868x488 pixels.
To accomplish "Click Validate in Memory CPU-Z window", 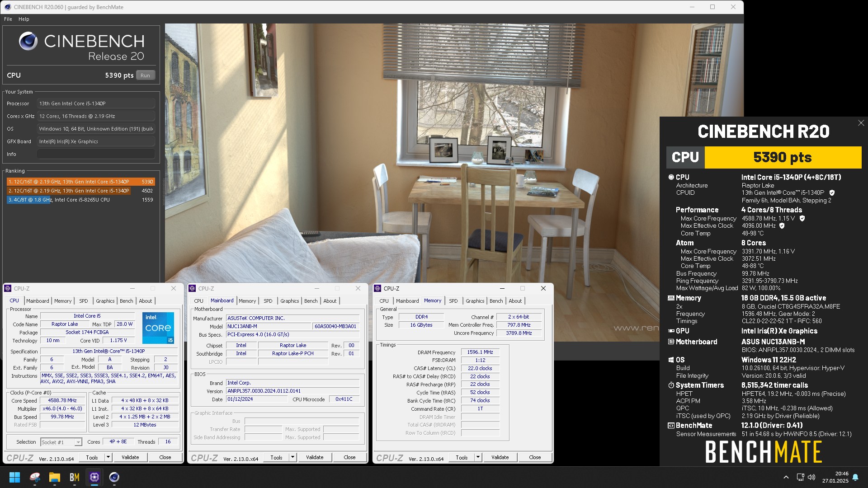I will pyautogui.click(x=500, y=457).
